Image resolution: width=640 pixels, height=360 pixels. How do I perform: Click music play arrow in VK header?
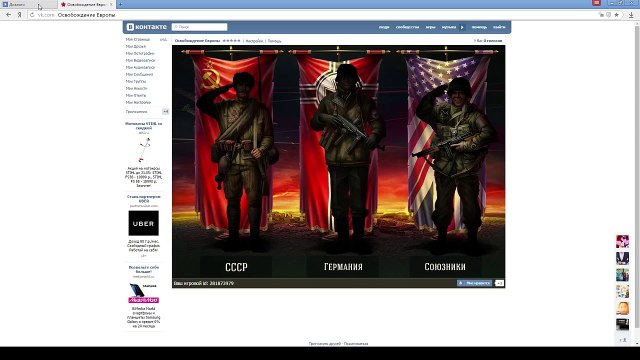tap(462, 27)
